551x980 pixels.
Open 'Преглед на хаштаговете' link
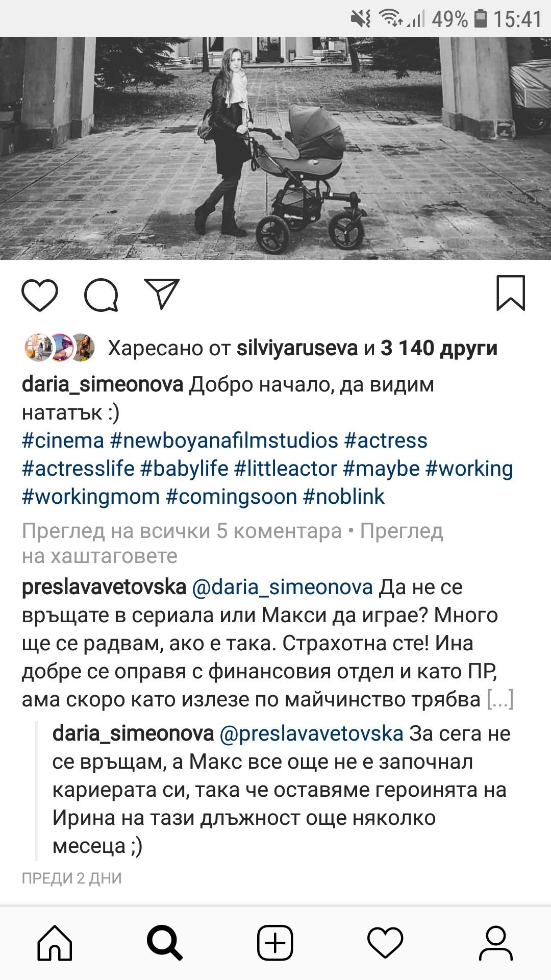[232, 544]
